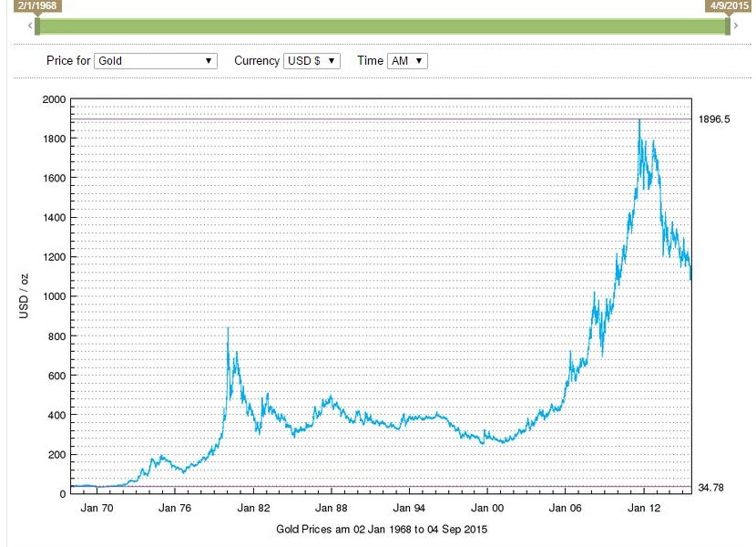Screen dimensions: 756x547
Task: Click the 1000 value on the y-axis
Action: pyautogui.click(x=55, y=296)
